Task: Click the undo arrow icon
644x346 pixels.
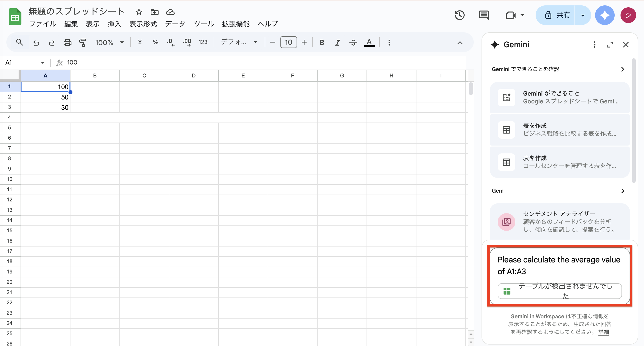Action: pyautogui.click(x=36, y=43)
